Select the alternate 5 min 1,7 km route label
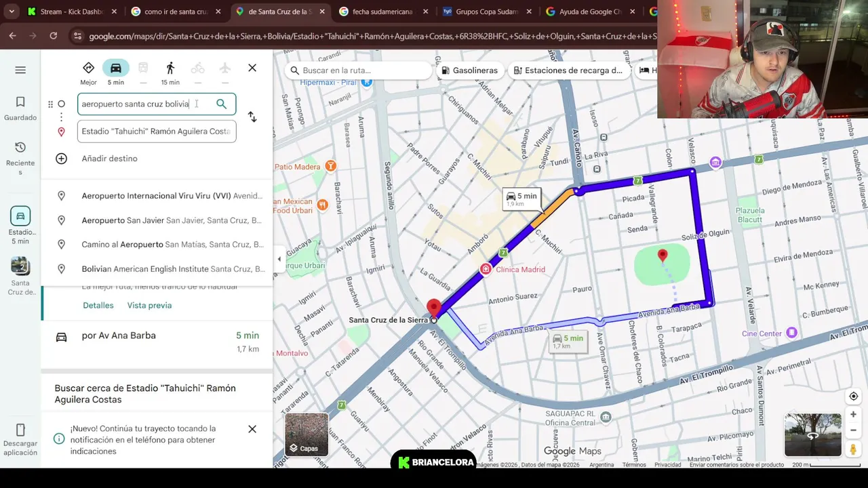Viewport: 868px width, 488px height. tap(568, 342)
